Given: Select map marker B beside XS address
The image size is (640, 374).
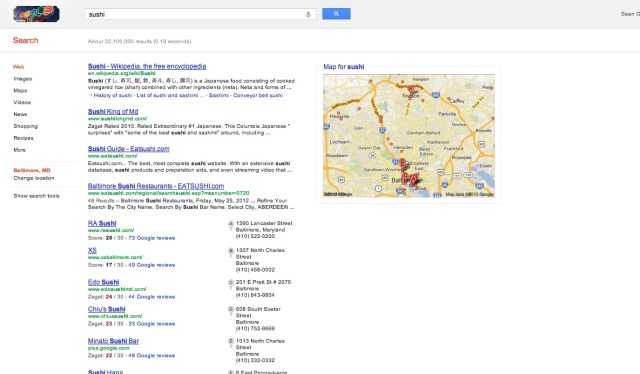Looking at the screenshot, I should tap(231, 252).
